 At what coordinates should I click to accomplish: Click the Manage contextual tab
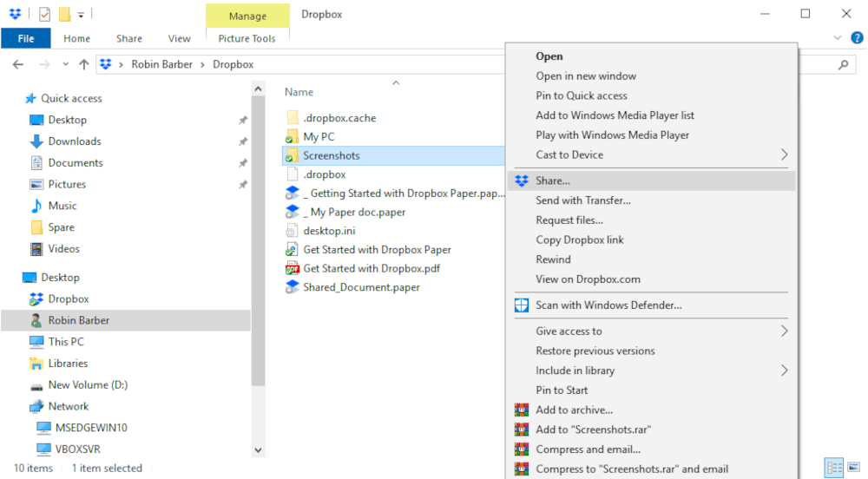click(247, 16)
